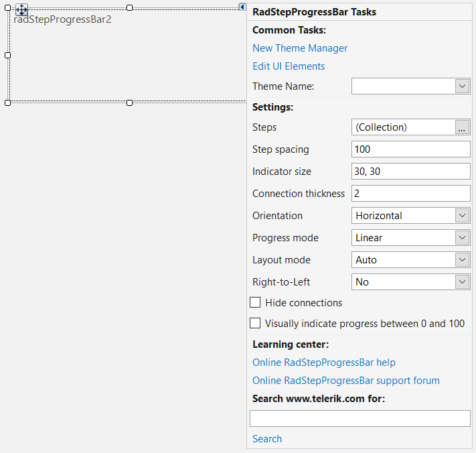
Task: Open Edit UI Elements link
Action: point(289,66)
